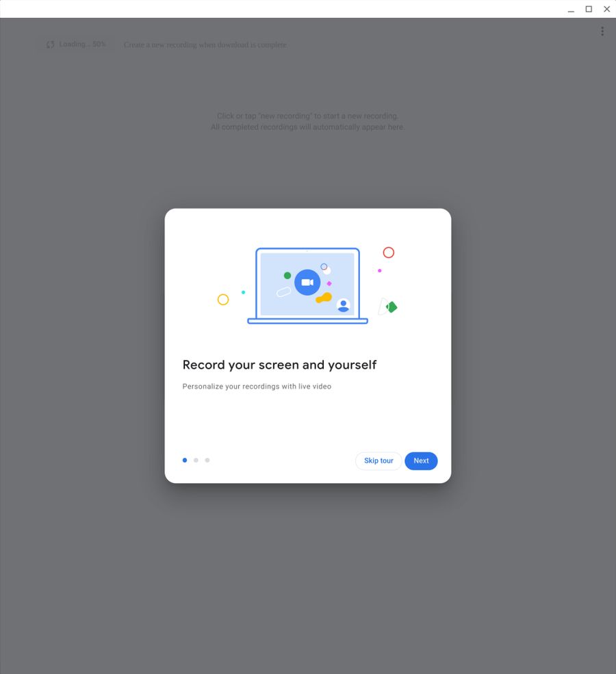Click the "Loading... 50%" status text
The image size is (616, 674).
tap(82, 44)
